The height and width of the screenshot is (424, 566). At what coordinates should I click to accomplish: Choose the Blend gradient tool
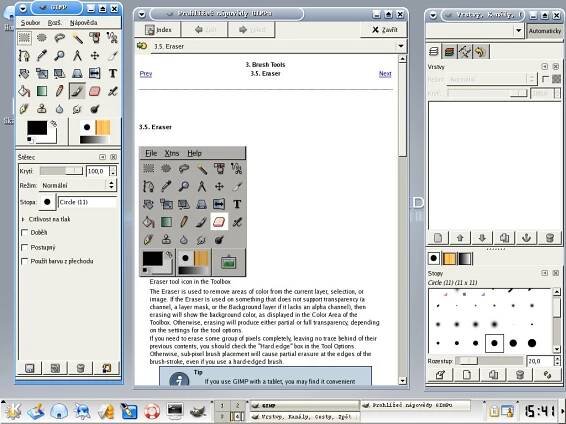pyautogui.click(x=42, y=91)
